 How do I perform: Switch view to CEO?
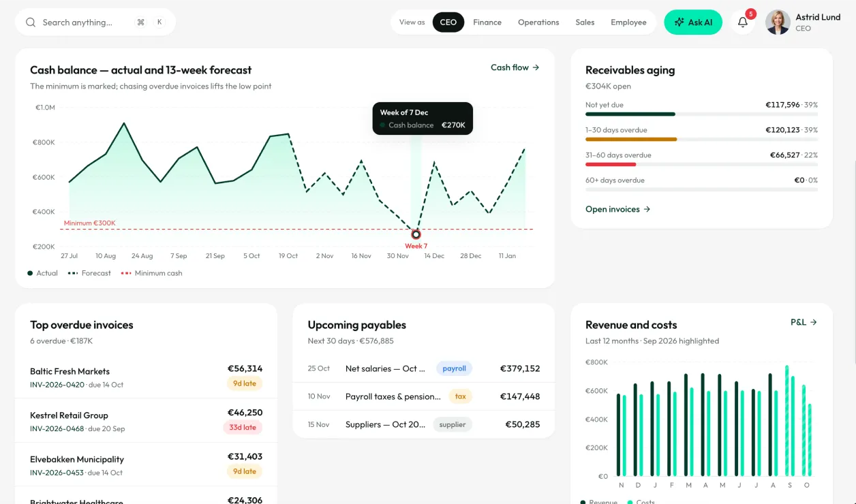448,22
